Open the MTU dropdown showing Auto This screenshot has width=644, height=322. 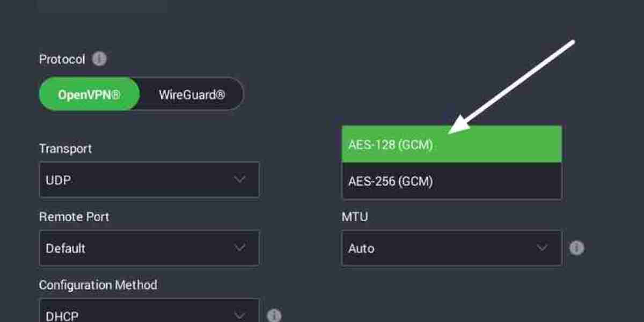(x=451, y=248)
